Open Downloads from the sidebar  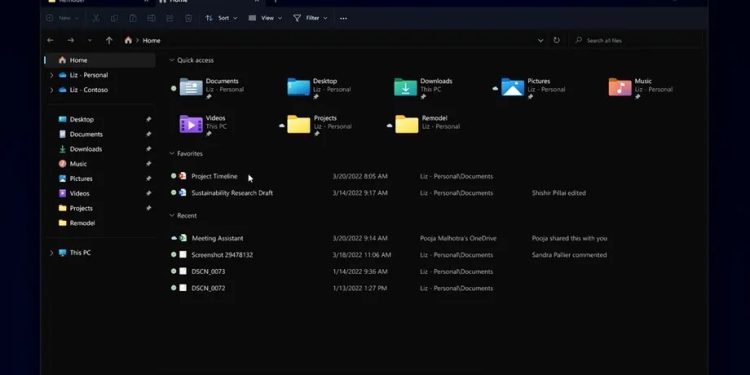coord(86,149)
